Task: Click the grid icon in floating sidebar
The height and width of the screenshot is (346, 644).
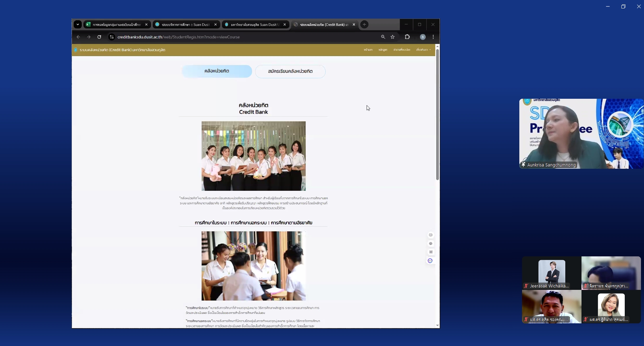Action: coord(430,252)
